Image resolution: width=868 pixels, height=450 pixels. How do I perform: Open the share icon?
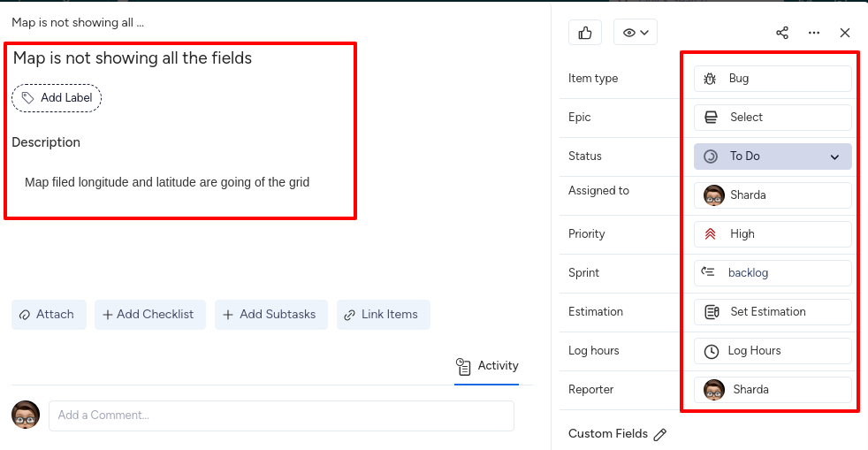tap(782, 33)
